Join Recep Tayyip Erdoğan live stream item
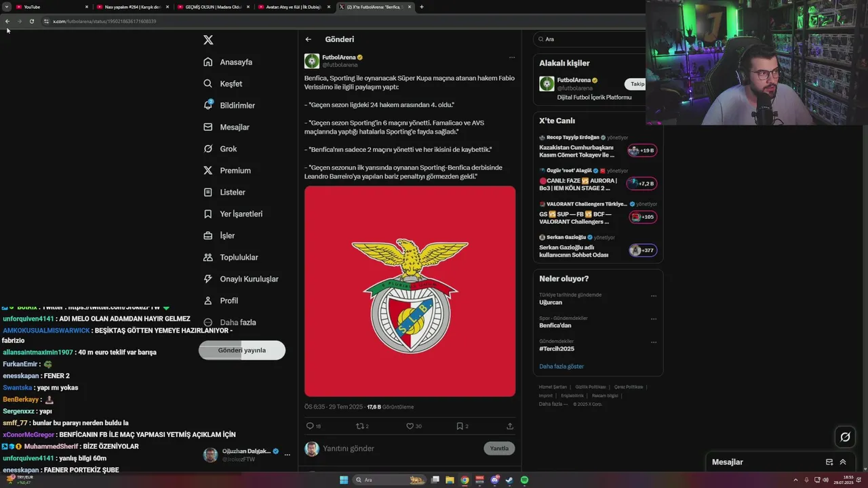The height and width of the screenshot is (488, 868). click(597, 147)
